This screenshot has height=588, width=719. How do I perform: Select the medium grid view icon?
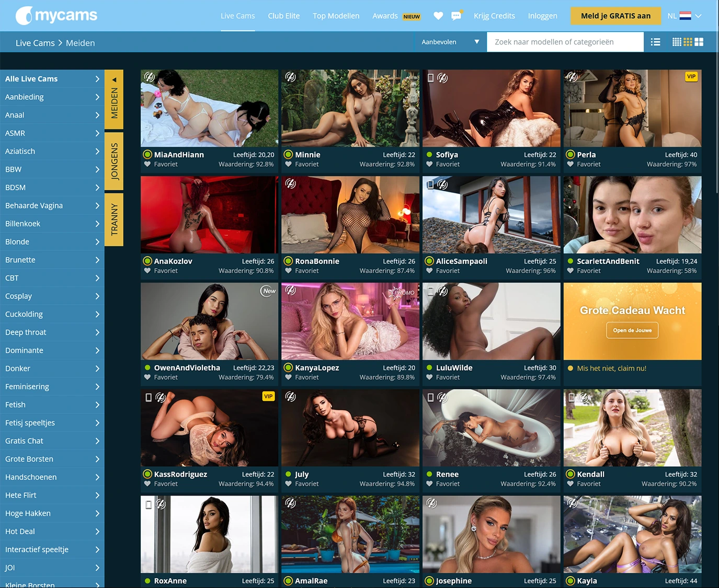click(x=688, y=42)
